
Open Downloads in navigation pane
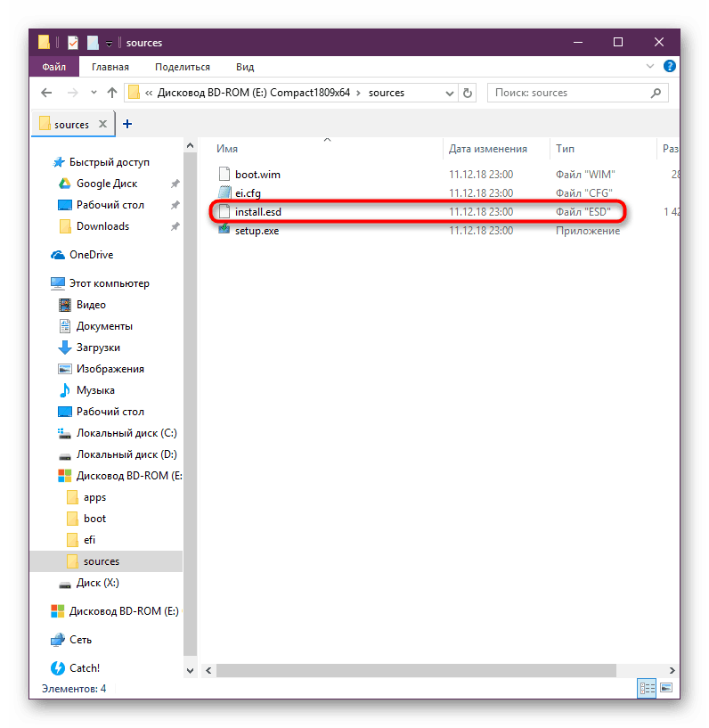[102, 226]
